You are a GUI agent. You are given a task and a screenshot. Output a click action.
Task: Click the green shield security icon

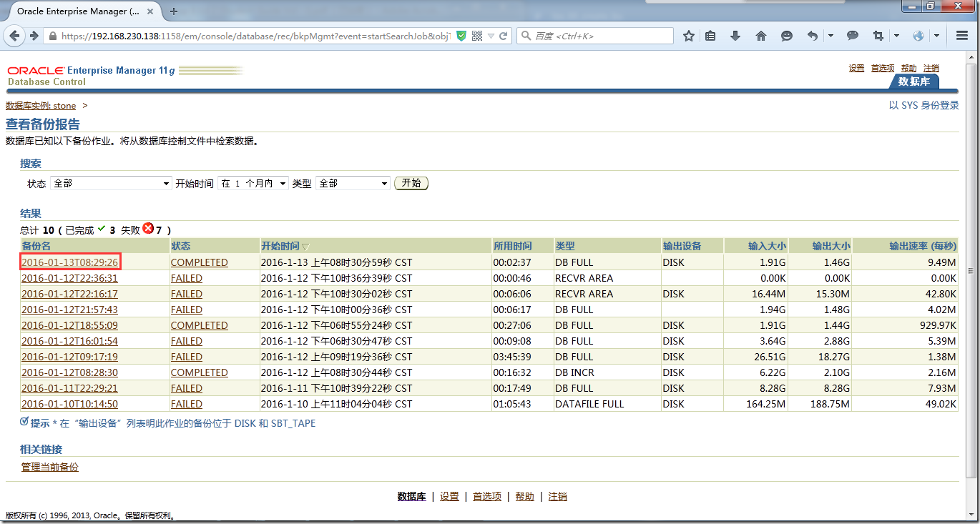click(462, 36)
